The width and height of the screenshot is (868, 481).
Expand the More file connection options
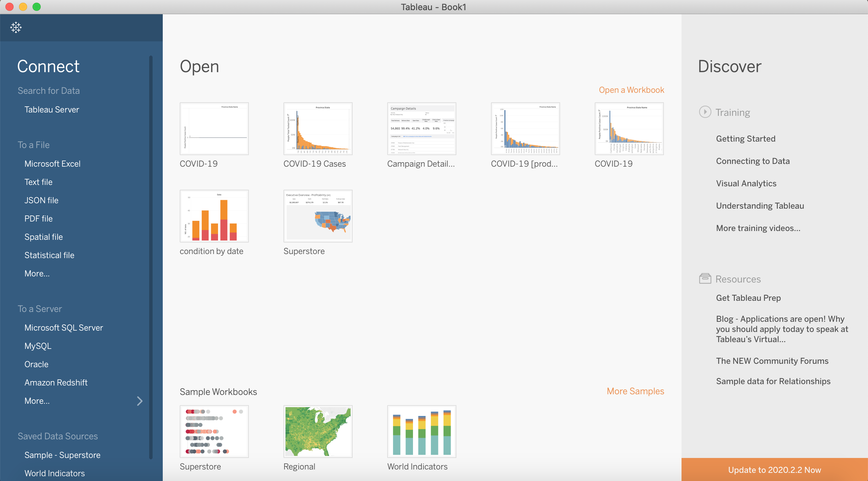click(37, 274)
